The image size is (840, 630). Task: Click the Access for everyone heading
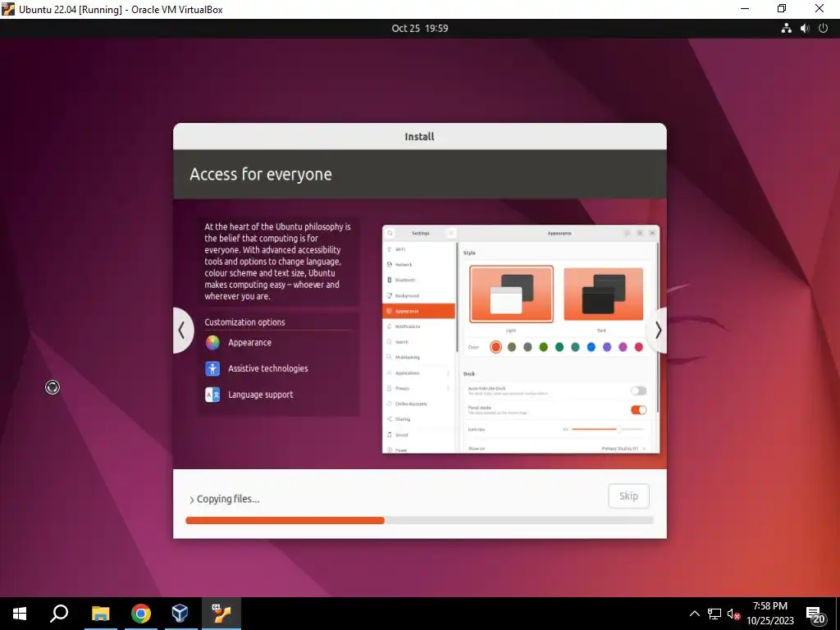261,174
